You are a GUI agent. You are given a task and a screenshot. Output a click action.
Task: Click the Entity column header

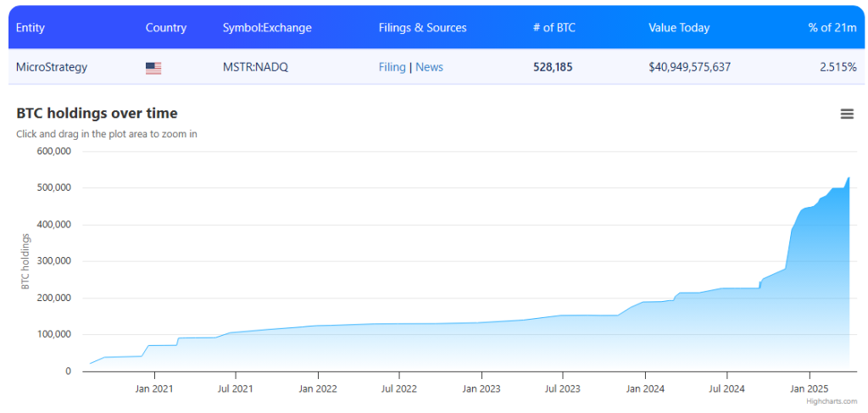31,28
